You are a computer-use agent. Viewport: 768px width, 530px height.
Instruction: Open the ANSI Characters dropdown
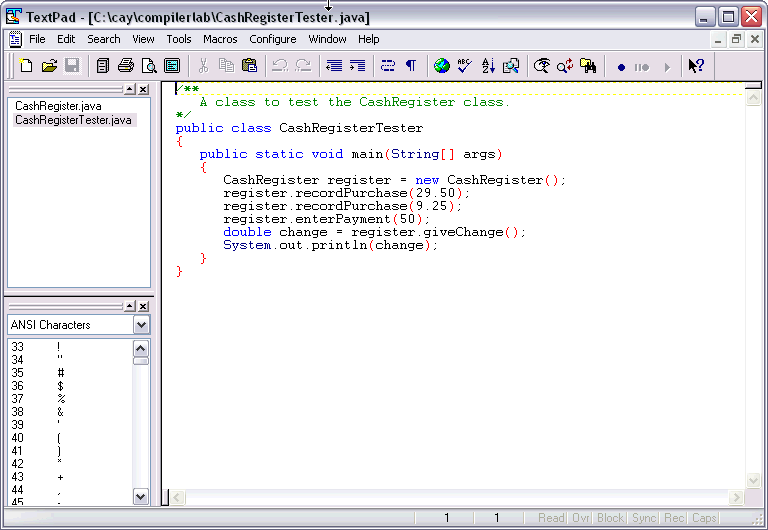click(141, 325)
